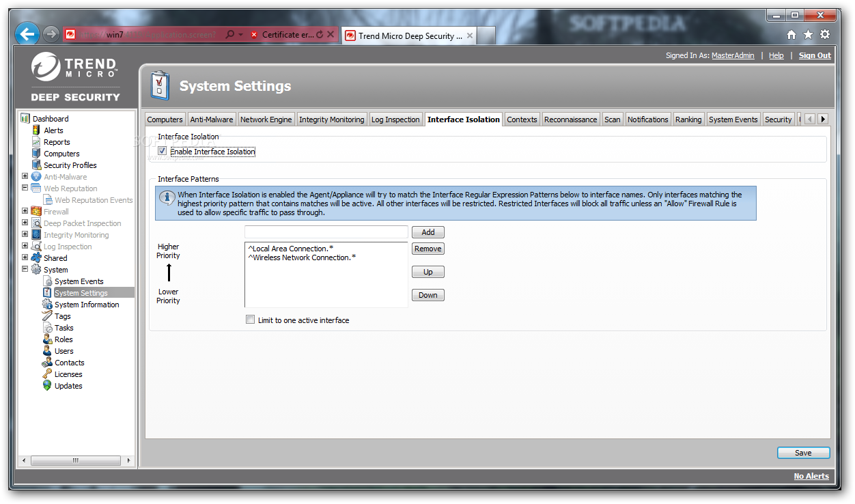Click the Integrity Monitoring icon

click(36, 235)
